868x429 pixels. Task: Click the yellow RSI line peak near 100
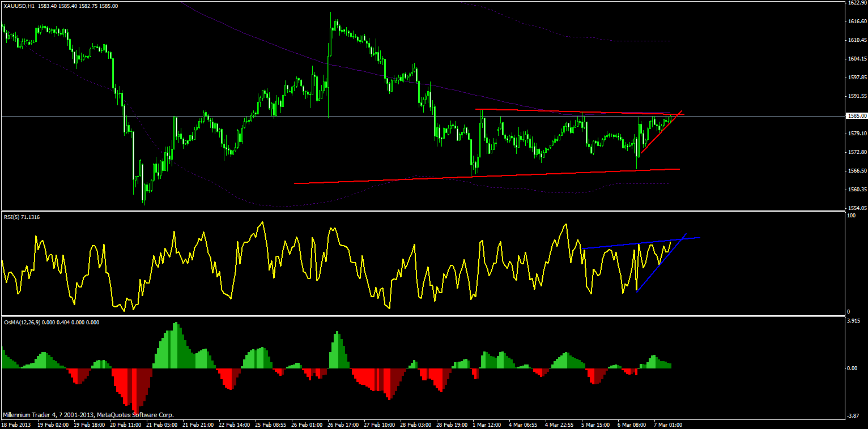coord(262,222)
